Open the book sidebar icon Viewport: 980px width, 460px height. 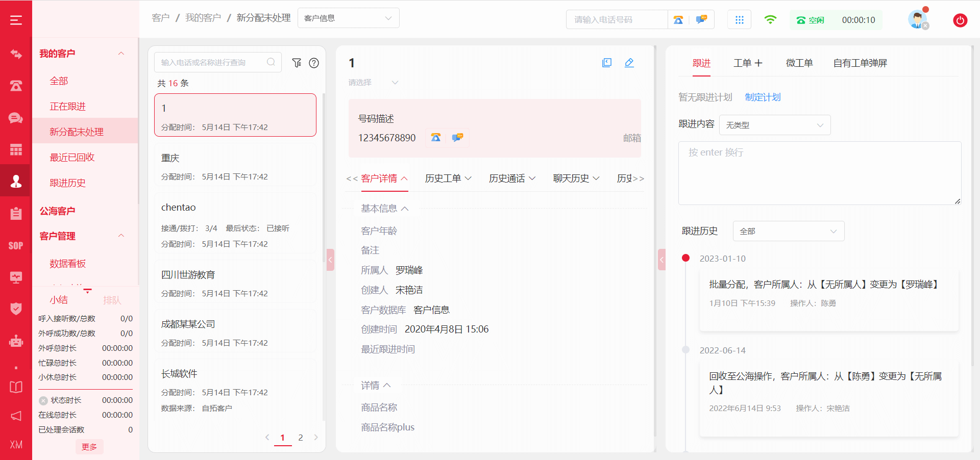[x=16, y=387]
